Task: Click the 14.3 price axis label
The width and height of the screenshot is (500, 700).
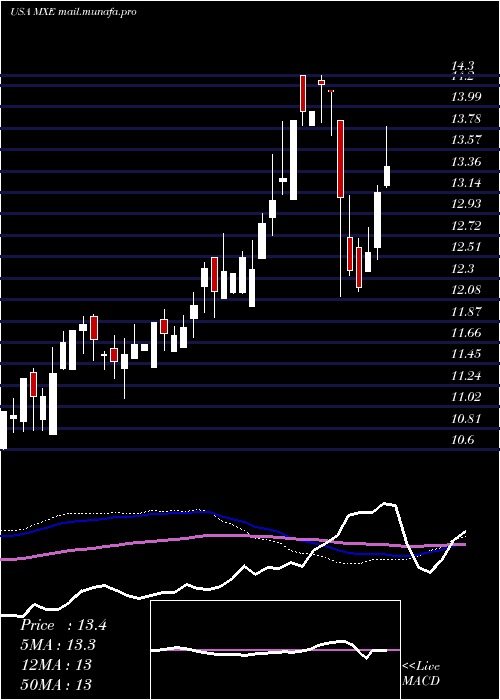Action: tap(462, 66)
